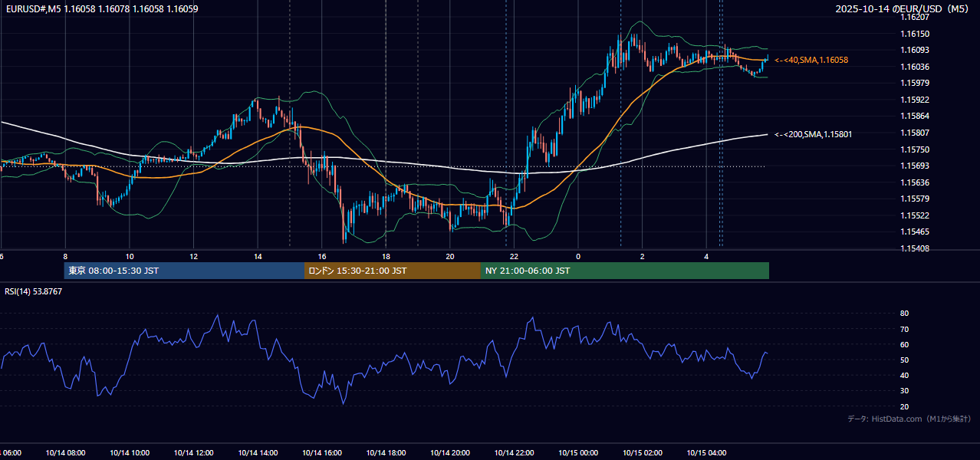Click the 10/14 20:00 bottom time label

450,452
